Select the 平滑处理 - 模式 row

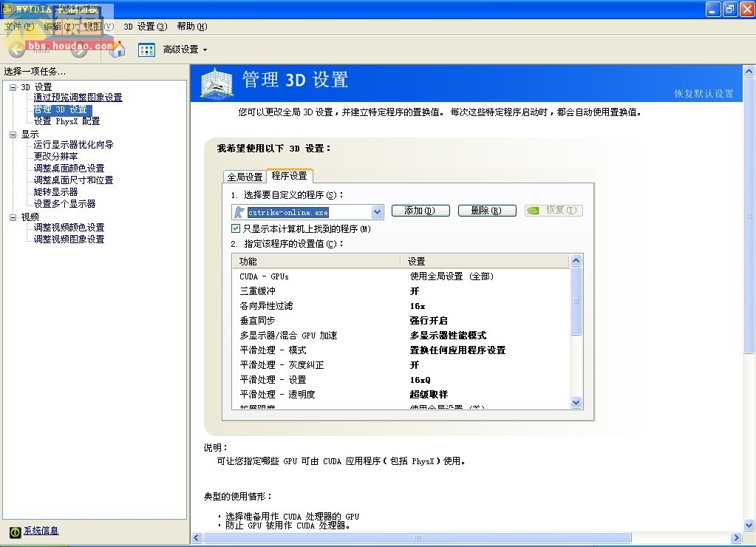[x=401, y=350]
